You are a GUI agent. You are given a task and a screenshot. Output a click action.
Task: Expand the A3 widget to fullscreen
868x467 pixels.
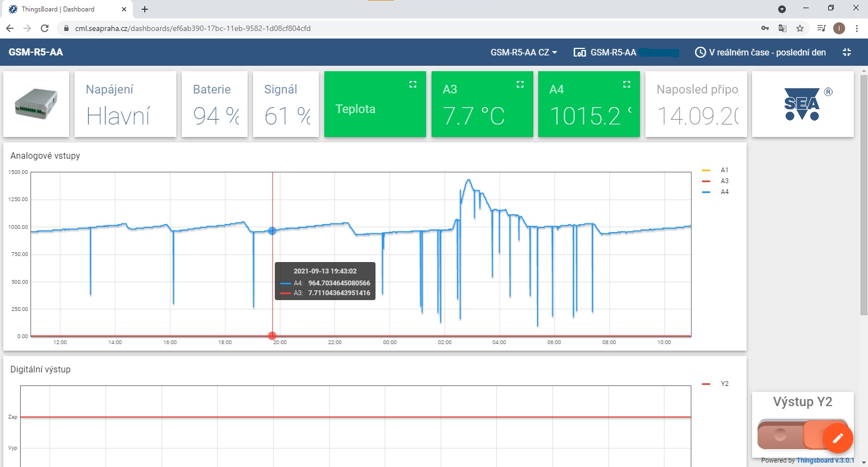tap(520, 84)
